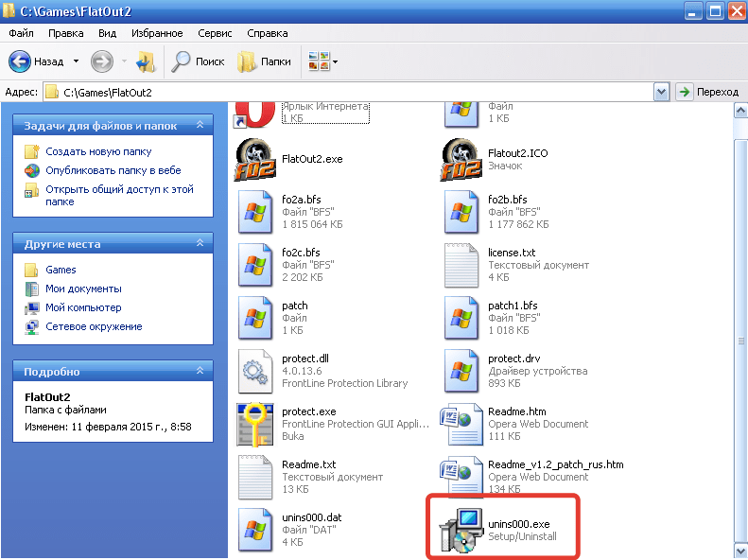Select the fo2c.bfs file icon
Image resolution: width=748 pixels, height=560 pixels.
255,265
